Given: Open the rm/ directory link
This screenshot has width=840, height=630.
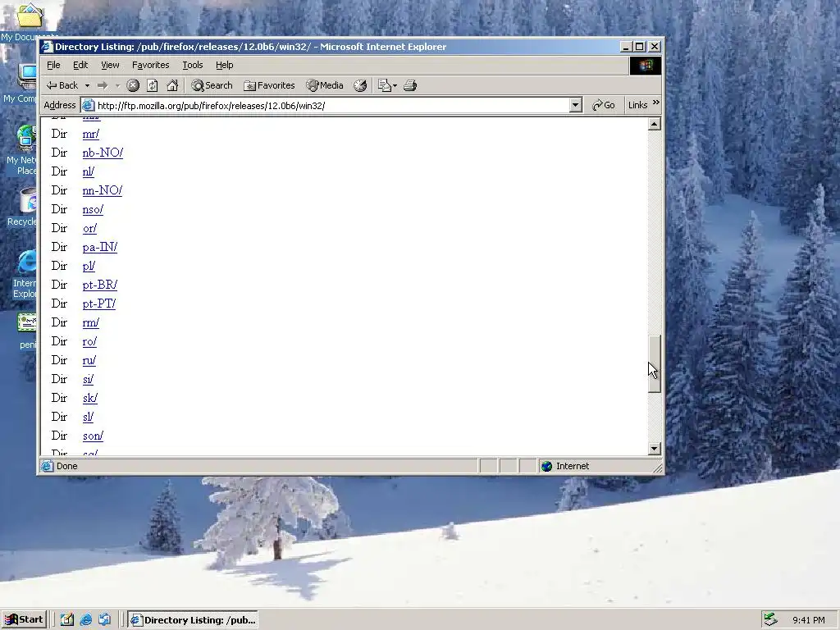Looking at the screenshot, I should [90, 322].
